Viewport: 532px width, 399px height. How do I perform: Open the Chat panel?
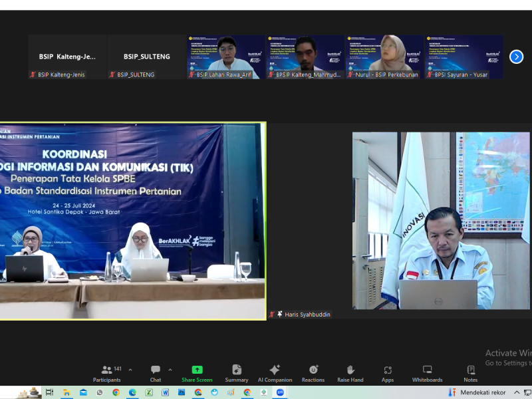click(155, 372)
